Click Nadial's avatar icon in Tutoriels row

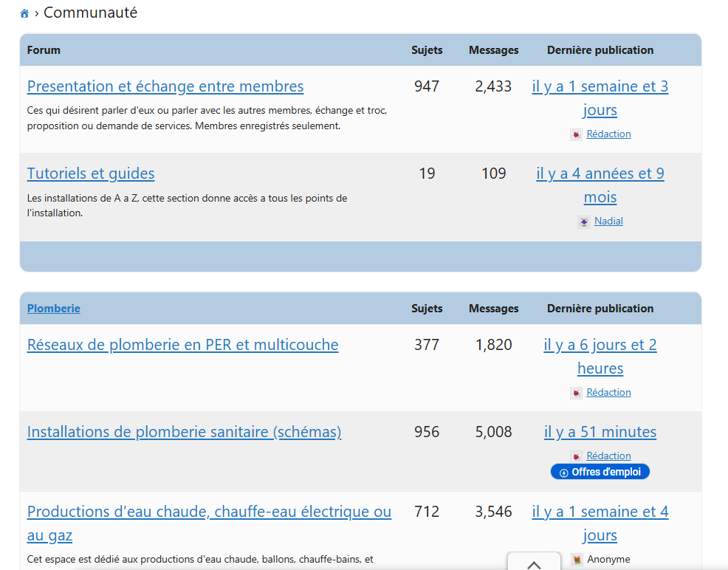coord(584,221)
